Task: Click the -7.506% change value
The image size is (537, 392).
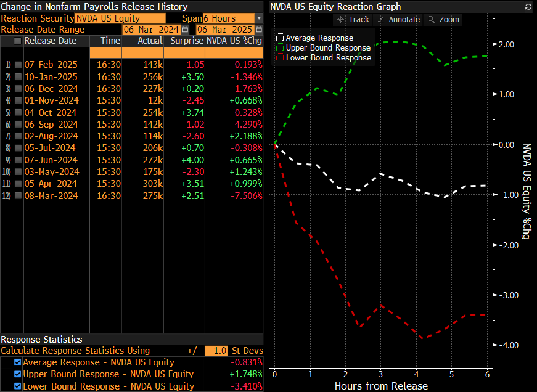Action: [247, 196]
